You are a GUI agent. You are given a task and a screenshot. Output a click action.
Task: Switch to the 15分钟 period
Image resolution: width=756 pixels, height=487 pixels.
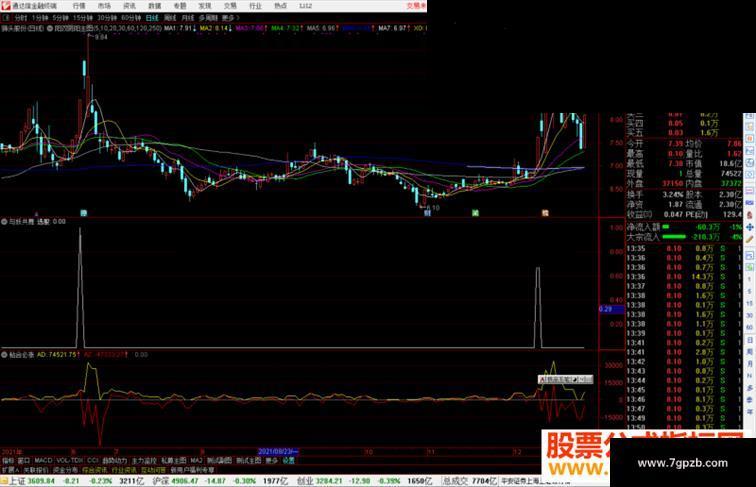click(x=82, y=18)
